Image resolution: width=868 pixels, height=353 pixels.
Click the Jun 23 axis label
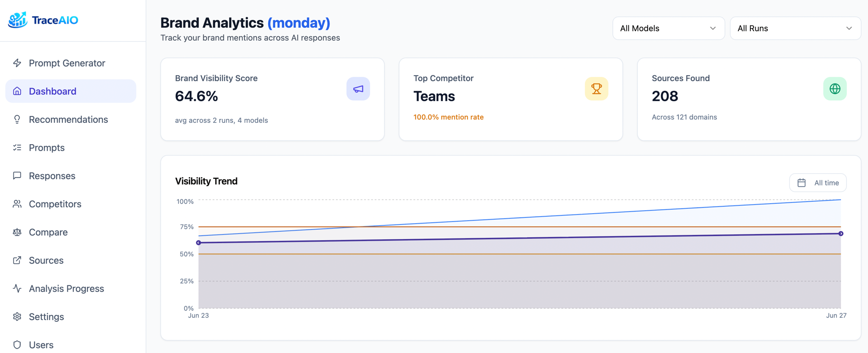click(198, 316)
